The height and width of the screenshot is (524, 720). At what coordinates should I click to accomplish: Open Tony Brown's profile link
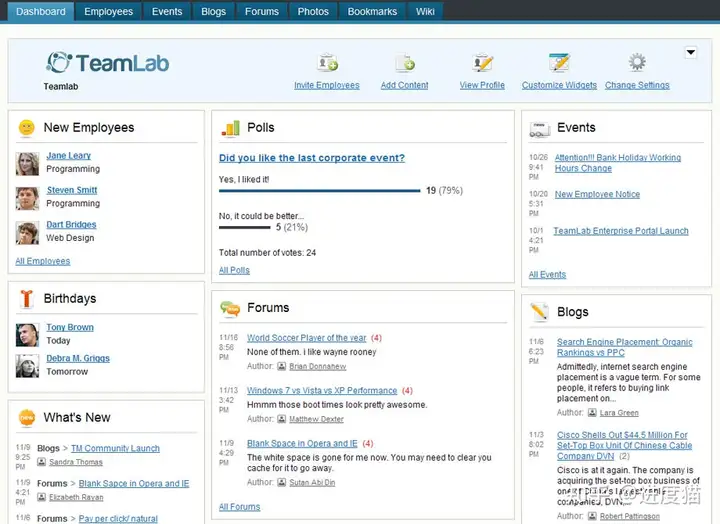coord(70,327)
